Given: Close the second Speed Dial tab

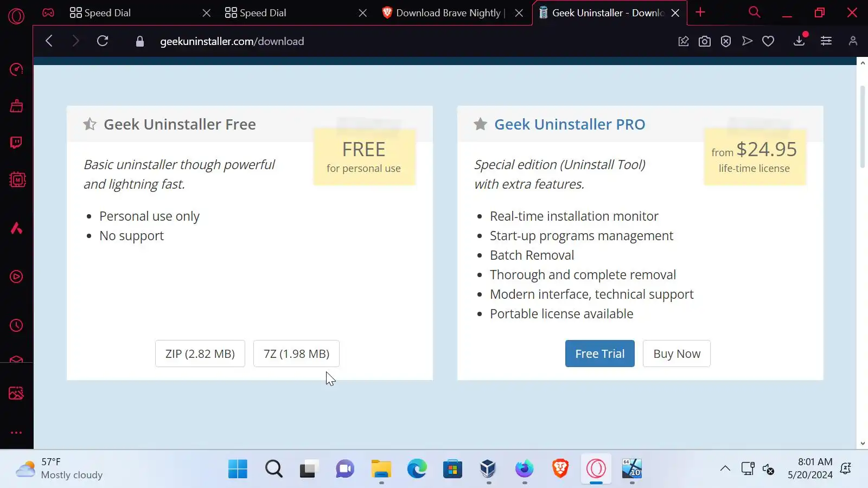Looking at the screenshot, I should 363,13.
